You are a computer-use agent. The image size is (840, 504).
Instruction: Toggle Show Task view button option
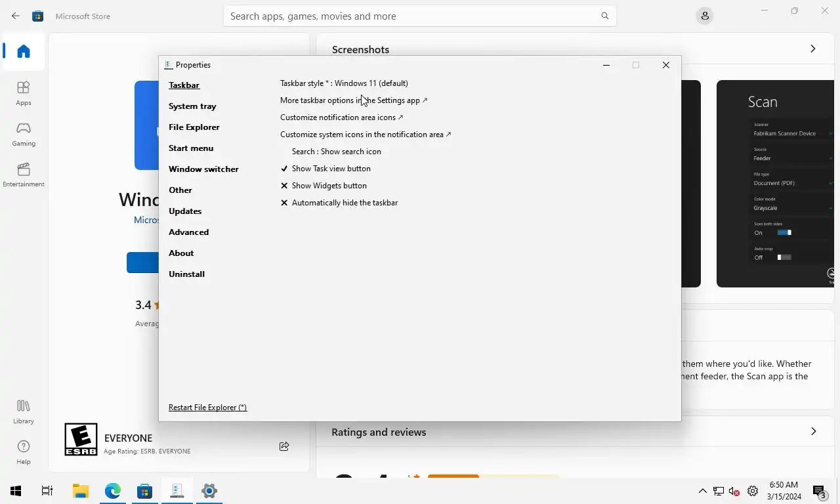(x=325, y=169)
